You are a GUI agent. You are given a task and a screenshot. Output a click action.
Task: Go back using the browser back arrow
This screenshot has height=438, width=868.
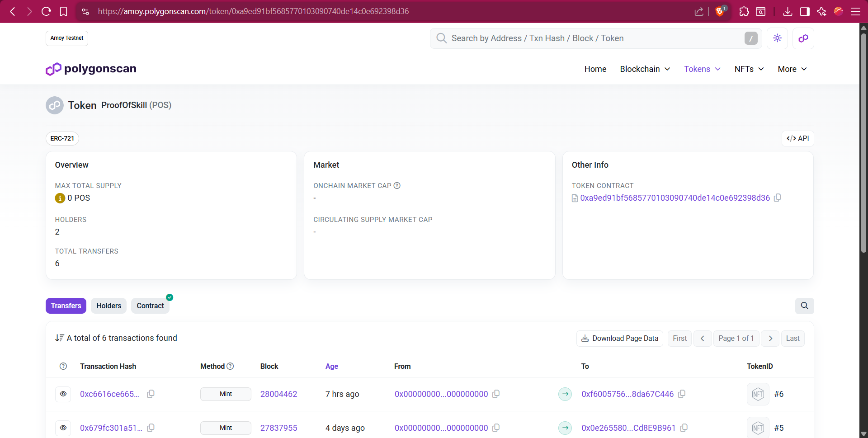tap(13, 11)
